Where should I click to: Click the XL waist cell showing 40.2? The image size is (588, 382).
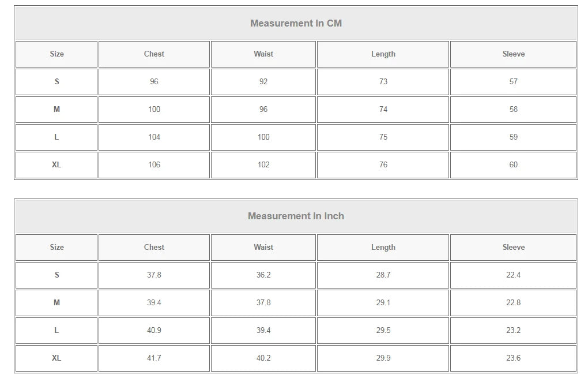(263, 358)
